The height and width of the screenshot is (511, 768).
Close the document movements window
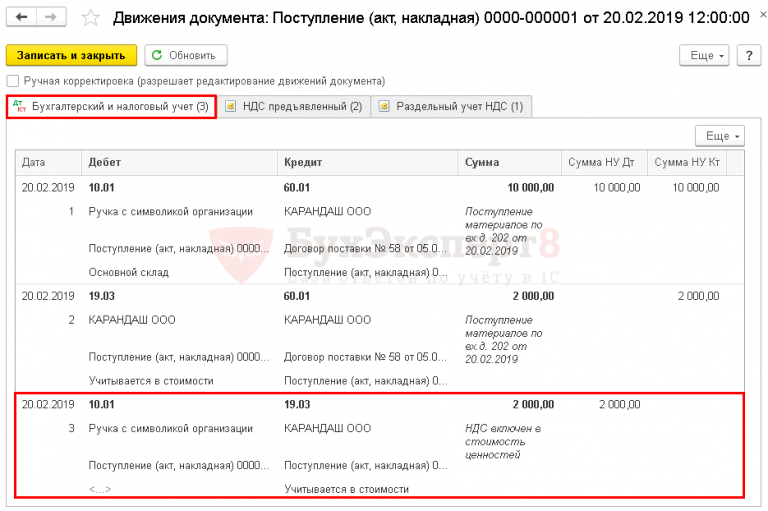763,15
